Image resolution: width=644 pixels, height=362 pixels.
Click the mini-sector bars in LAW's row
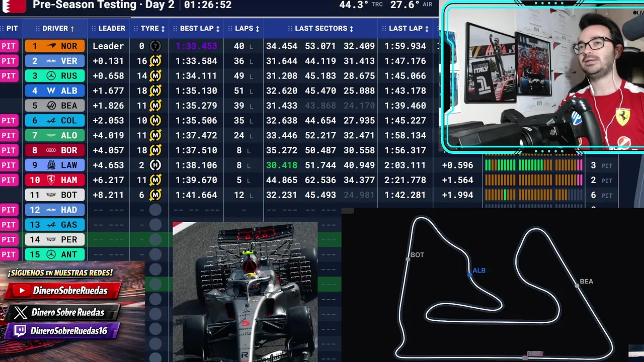534,165
